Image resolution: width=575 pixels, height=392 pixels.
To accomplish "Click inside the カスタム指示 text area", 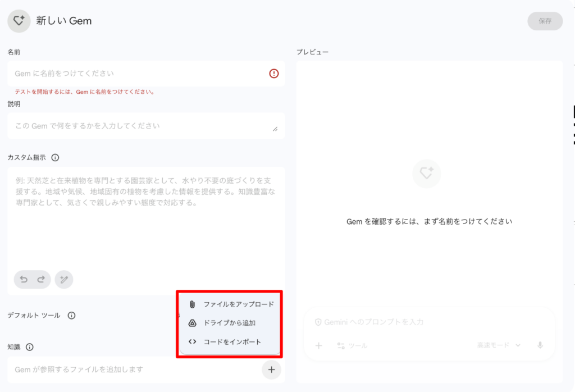I will coord(146,225).
